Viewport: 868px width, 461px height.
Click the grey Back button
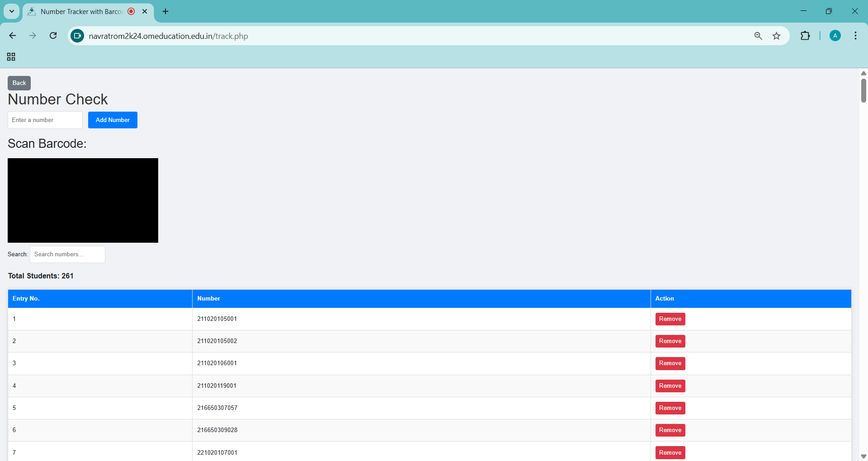tap(19, 83)
